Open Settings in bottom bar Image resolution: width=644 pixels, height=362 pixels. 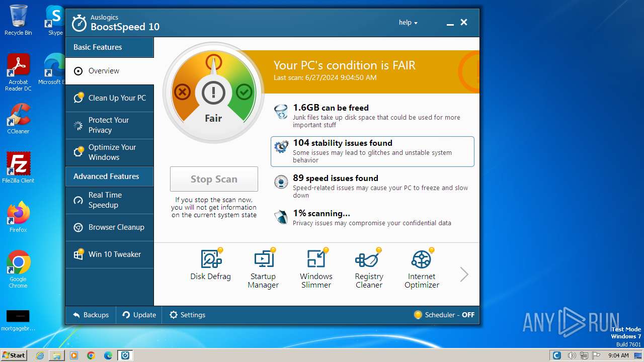(187, 315)
